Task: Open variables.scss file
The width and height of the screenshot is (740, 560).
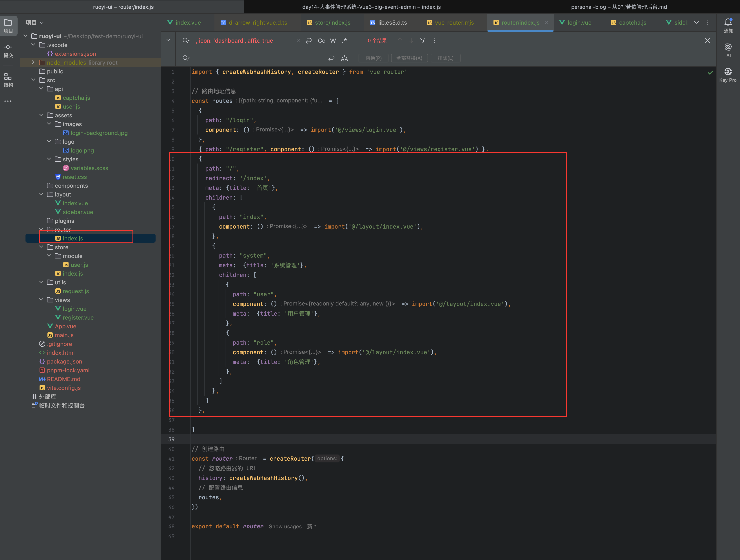Action: (x=86, y=168)
